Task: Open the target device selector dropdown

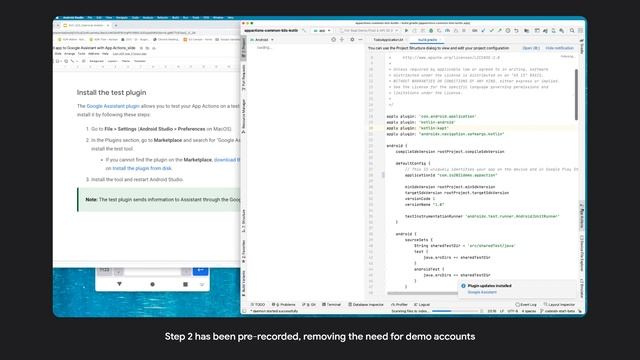Action: pyautogui.click(x=369, y=31)
